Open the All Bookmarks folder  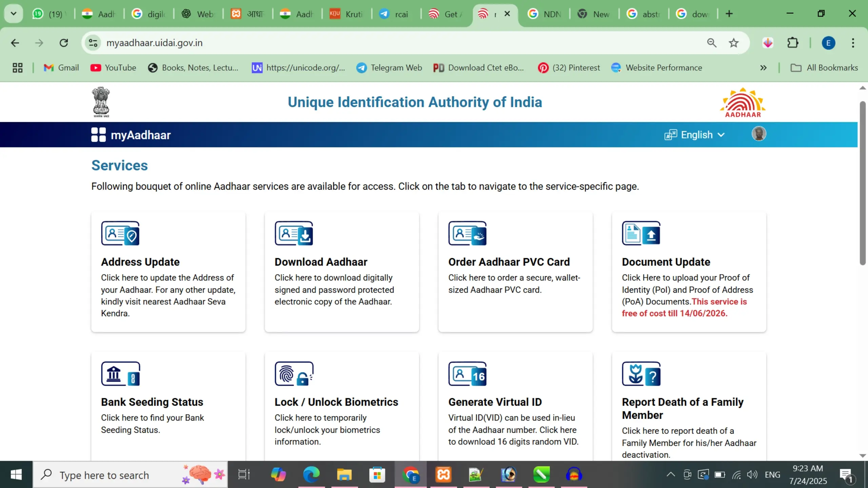824,68
